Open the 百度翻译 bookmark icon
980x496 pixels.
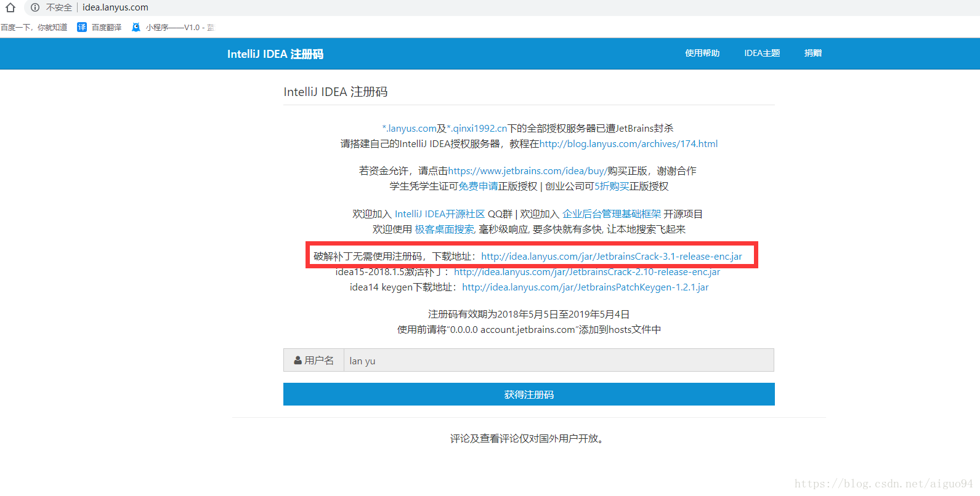point(81,27)
